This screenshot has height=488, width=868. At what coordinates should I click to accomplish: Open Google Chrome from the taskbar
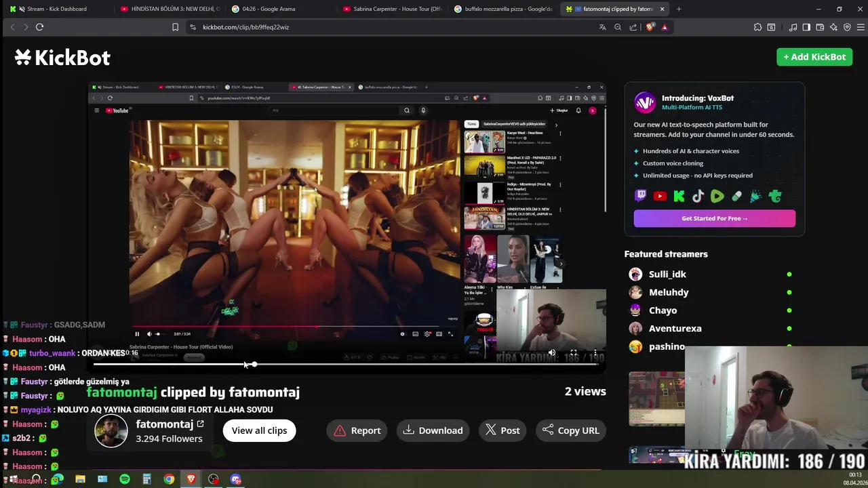pyautogui.click(x=169, y=479)
